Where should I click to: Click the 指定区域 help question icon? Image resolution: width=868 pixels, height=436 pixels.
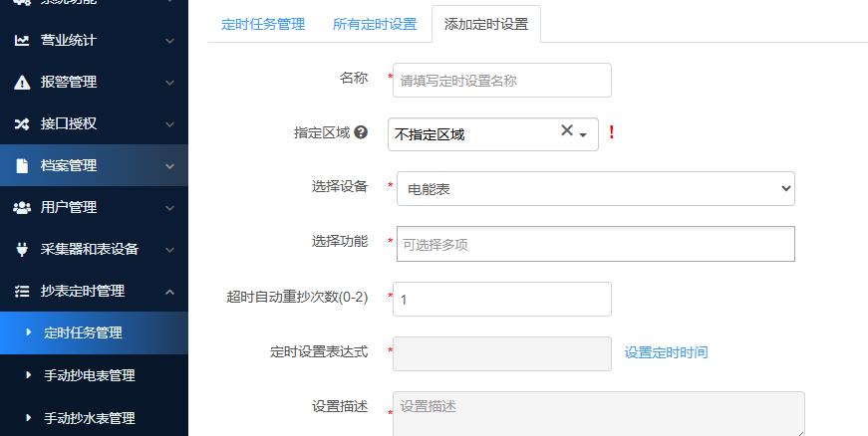click(361, 132)
